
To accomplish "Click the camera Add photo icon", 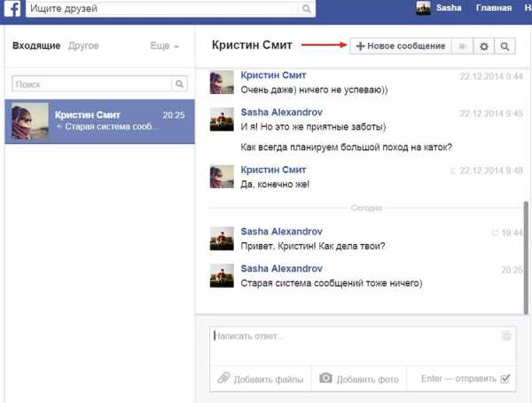I will tap(325, 378).
